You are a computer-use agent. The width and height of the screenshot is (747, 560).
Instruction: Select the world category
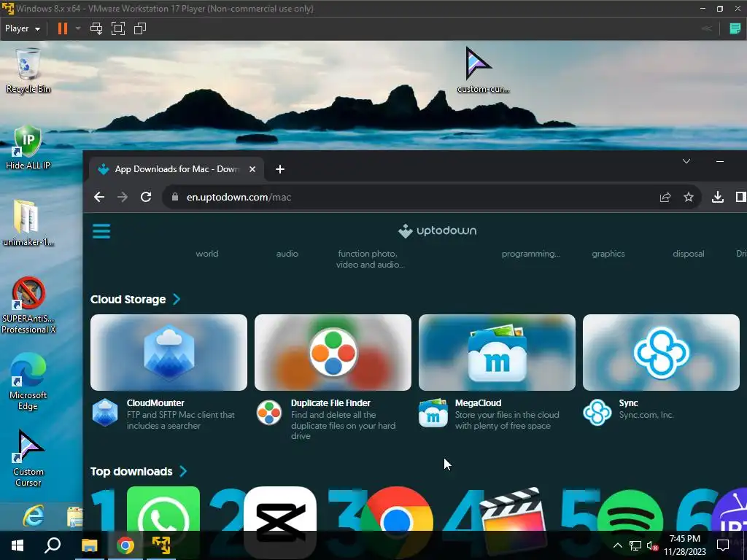click(x=207, y=254)
